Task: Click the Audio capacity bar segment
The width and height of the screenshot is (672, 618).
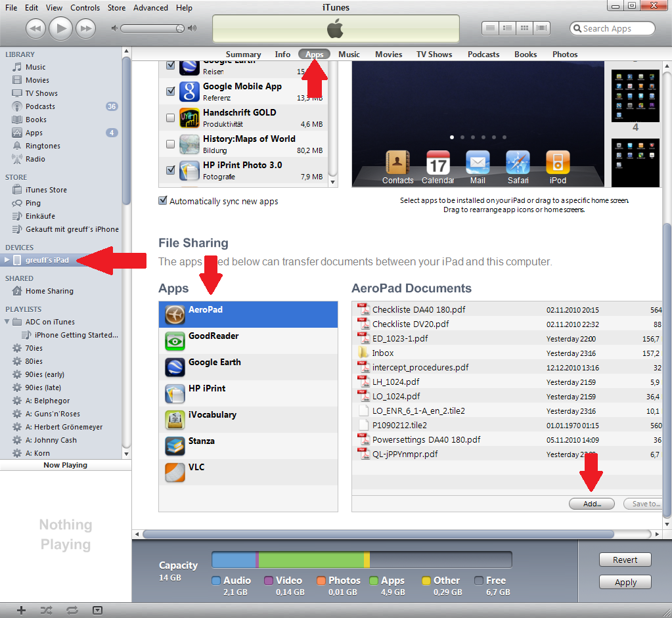Action: pos(234,560)
